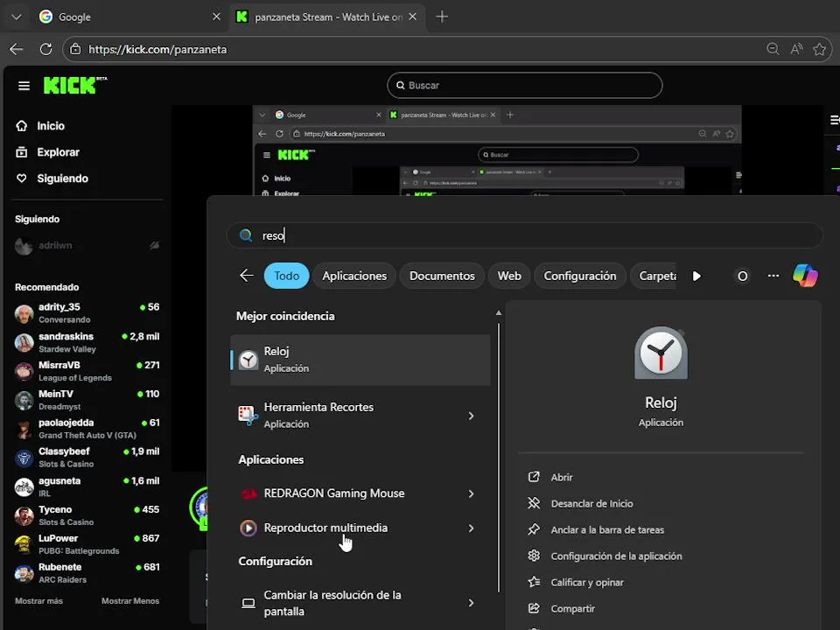840x630 pixels.
Task: Click LuPower avatar icon
Action: click(x=24, y=544)
